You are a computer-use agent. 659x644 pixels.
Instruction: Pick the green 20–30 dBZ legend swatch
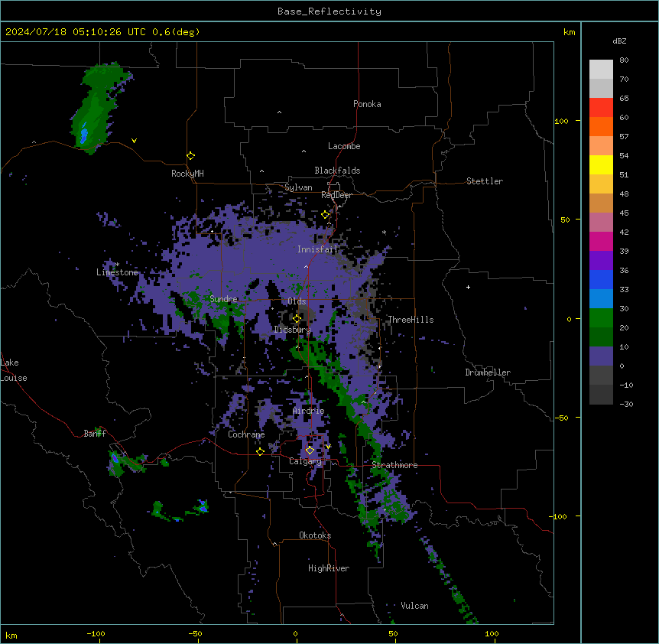point(601,318)
